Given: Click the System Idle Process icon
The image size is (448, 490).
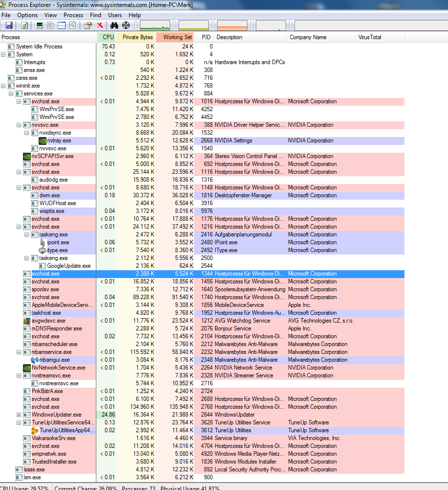Looking at the screenshot, I should click(11, 47).
